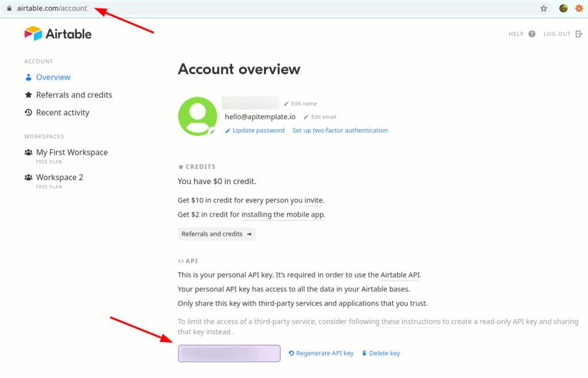Set up two-factor authentication
Viewport: 588px width, 378px height.
340,130
